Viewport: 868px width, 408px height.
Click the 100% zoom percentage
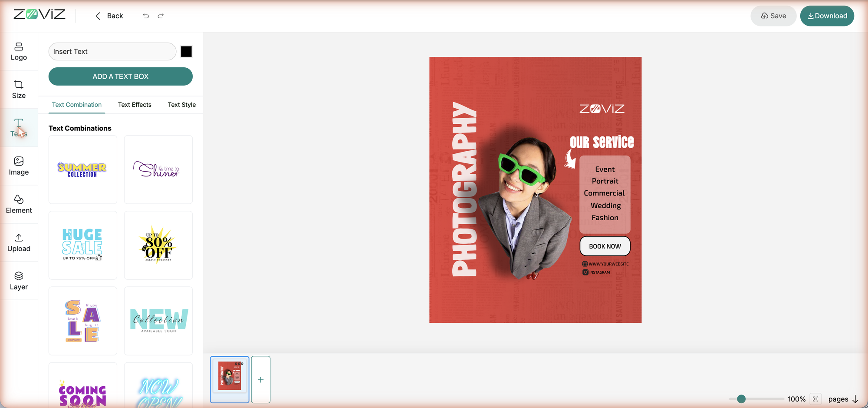click(x=796, y=399)
